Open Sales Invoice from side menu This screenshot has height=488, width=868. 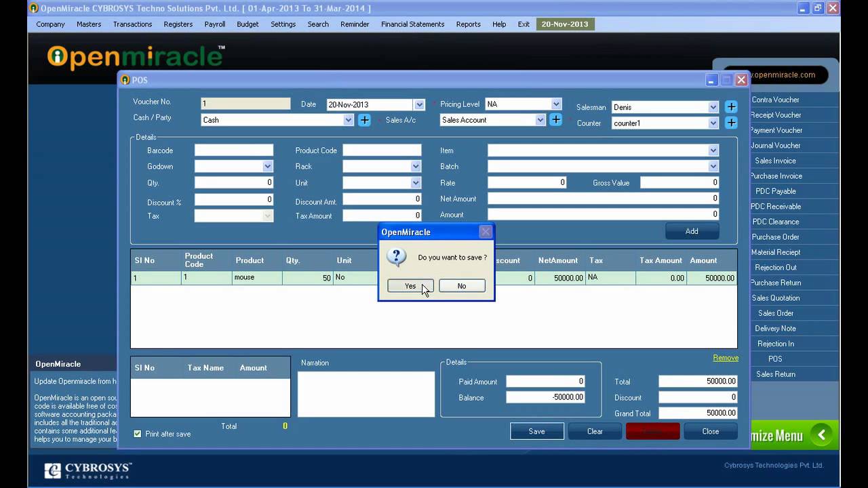pos(775,161)
